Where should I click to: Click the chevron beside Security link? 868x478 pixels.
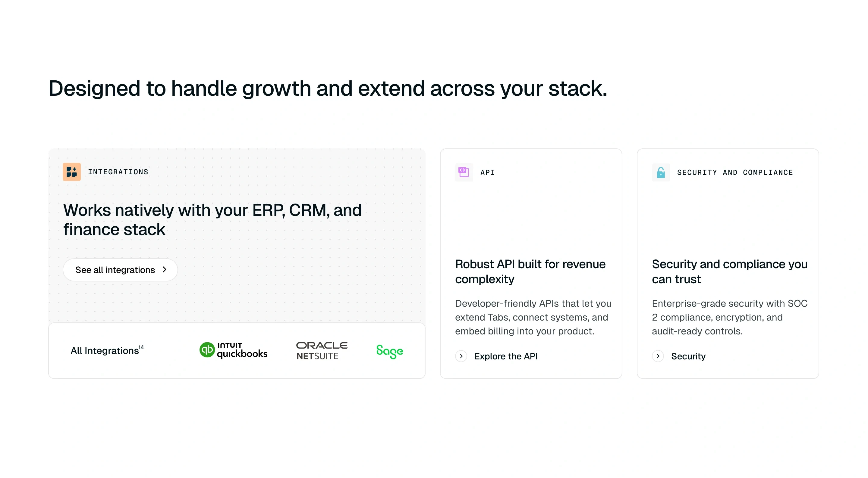point(657,356)
